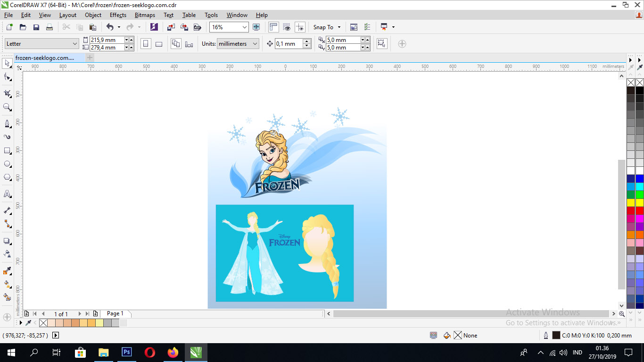Screen dimensions: 644x362
Task: Select the Transparency tool
Action: pyautogui.click(x=7, y=254)
